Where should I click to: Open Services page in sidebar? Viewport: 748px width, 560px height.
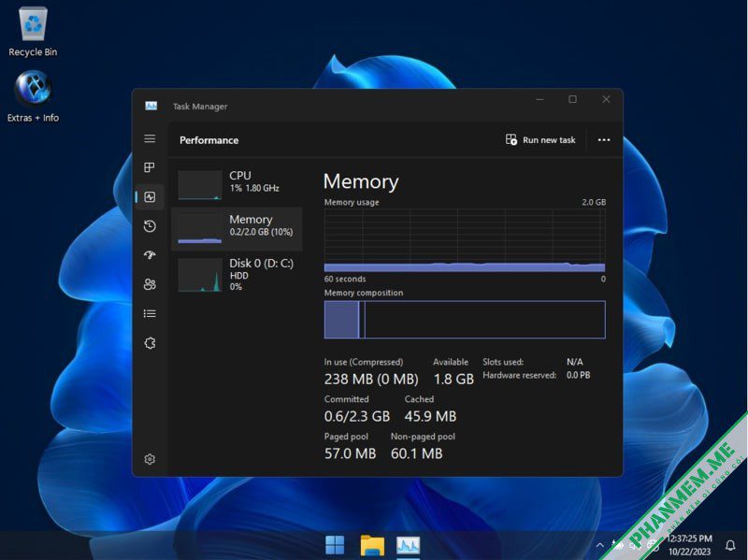(x=150, y=343)
